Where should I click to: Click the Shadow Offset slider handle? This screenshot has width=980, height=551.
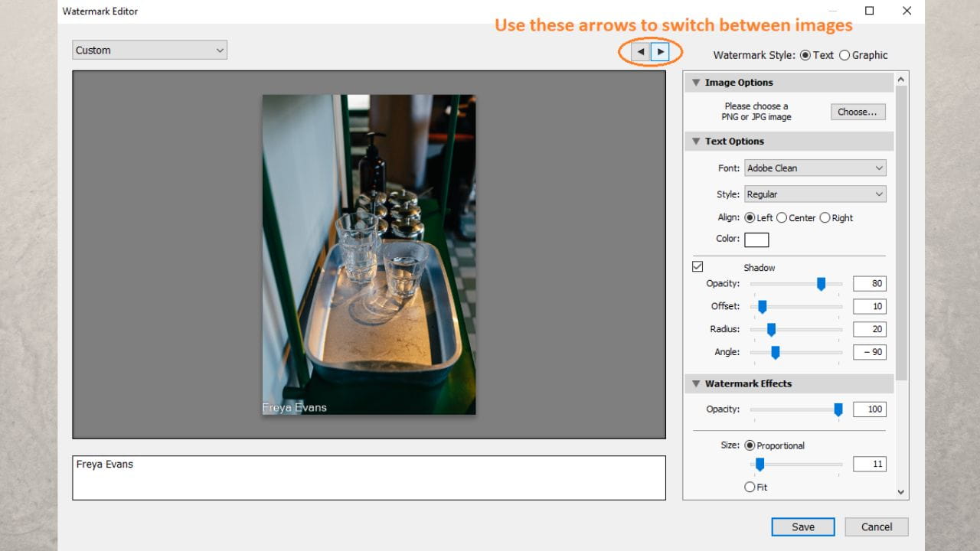point(762,307)
